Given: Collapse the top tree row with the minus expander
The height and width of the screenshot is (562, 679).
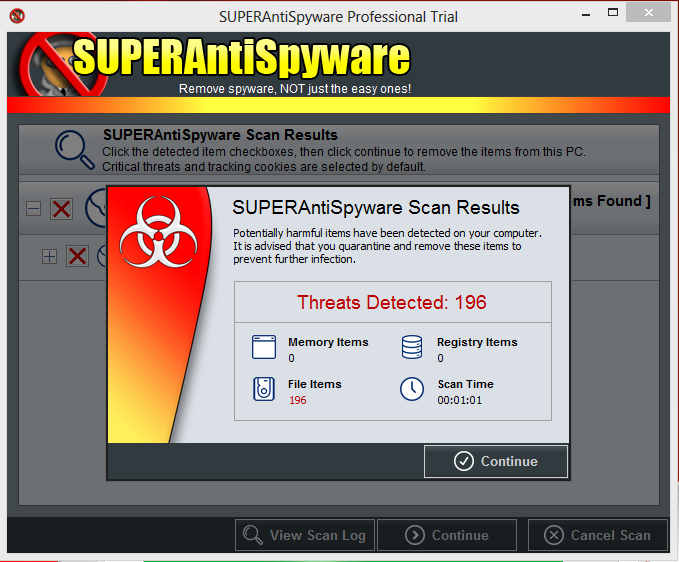Looking at the screenshot, I should pos(33,209).
